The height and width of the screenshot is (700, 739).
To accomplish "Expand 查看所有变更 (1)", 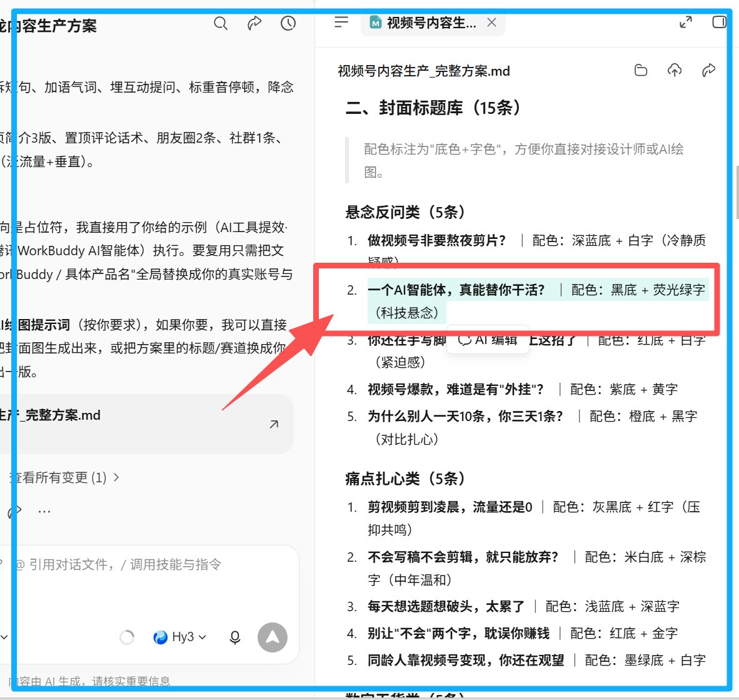I will click(x=64, y=477).
